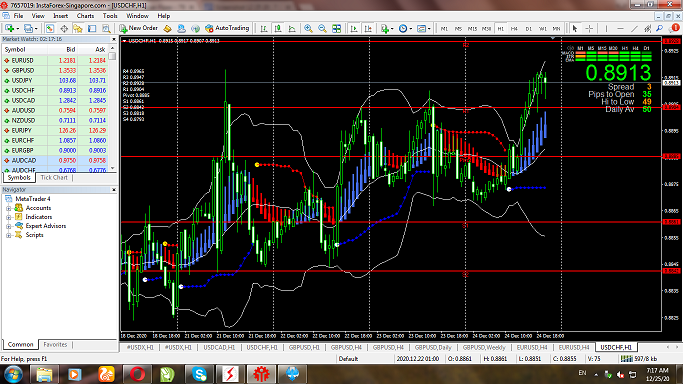The image size is (683, 384).
Task: Toggle the Market Watch panel icon
Action: tap(50, 28)
